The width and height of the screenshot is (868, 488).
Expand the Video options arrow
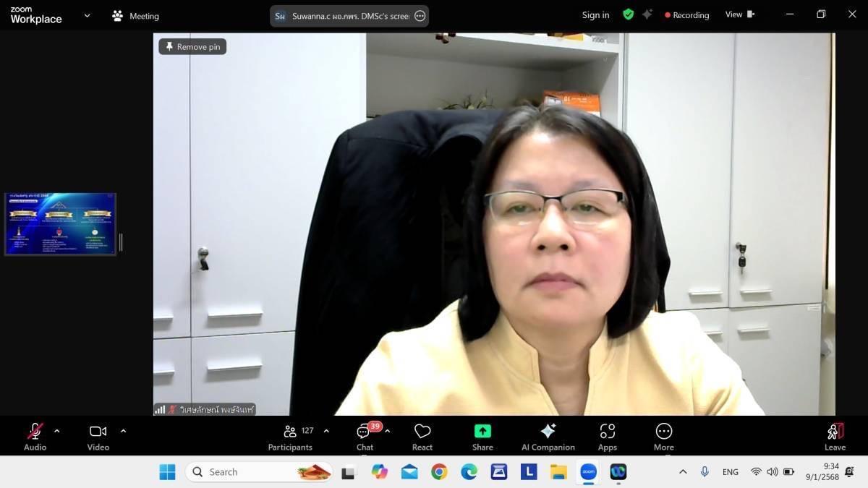click(123, 431)
